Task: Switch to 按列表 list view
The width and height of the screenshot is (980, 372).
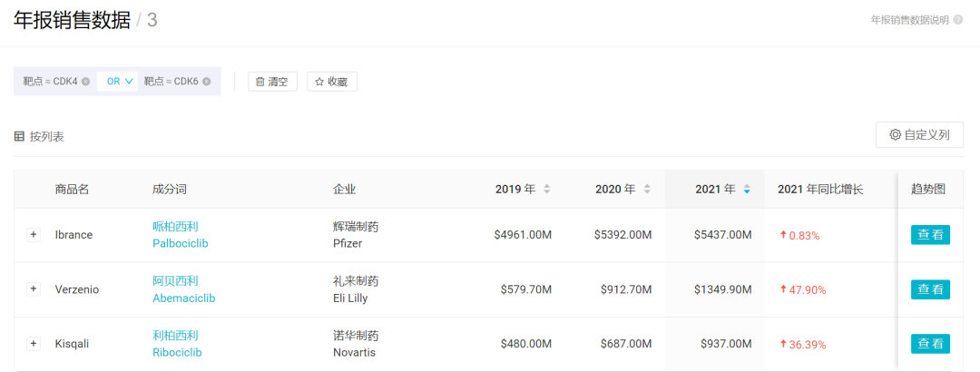Action: tap(39, 136)
